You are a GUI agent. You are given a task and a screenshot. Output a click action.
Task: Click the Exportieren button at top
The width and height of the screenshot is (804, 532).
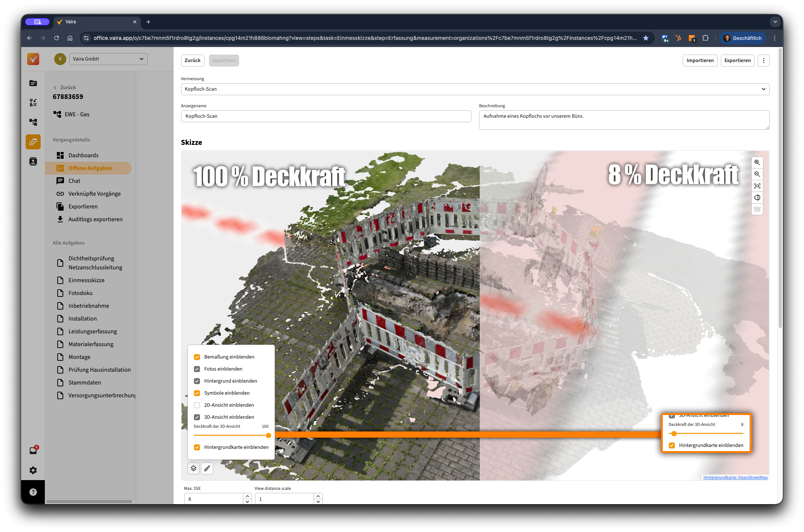tap(737, 61)
